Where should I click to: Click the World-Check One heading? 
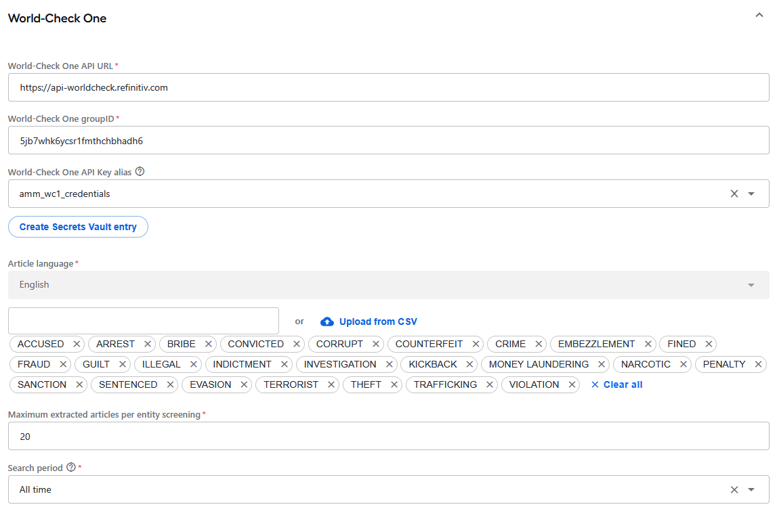57,18
